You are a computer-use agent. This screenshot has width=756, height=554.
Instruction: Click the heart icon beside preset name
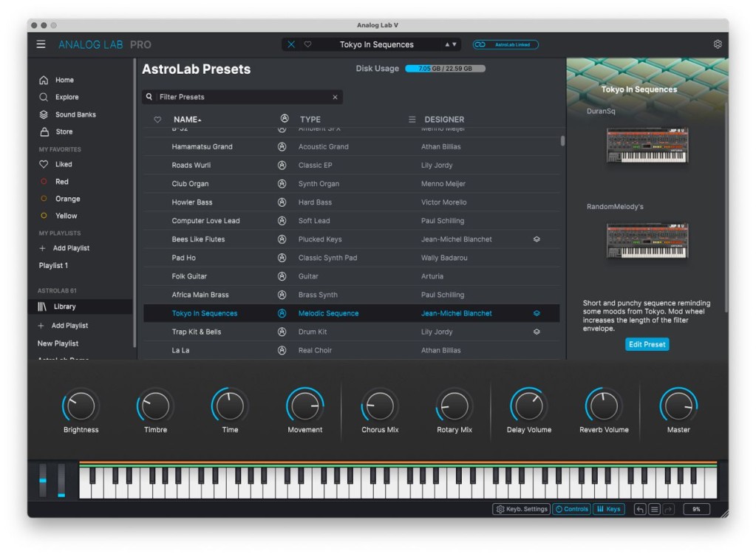click(x=307, y=44)
